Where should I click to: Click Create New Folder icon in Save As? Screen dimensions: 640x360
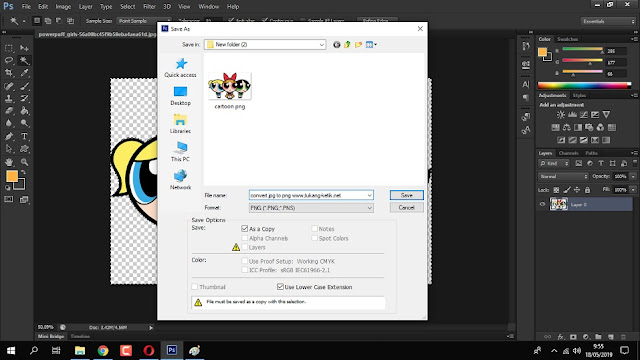pyautogui.click(x=358, y=44)
